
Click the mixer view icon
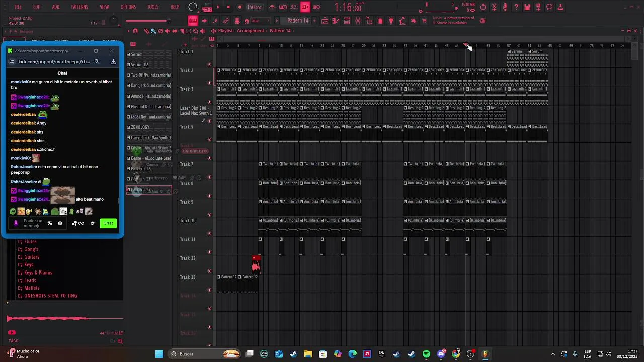coord(358,21)
